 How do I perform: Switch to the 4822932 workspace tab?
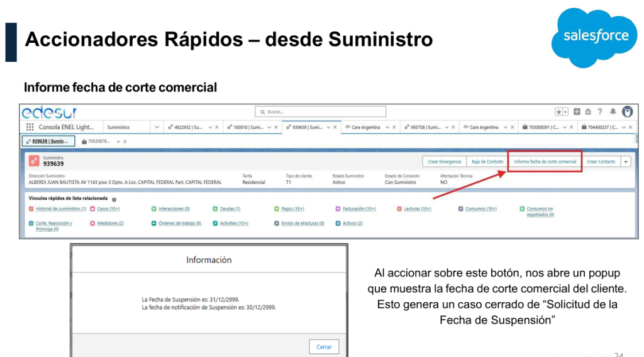187,127
